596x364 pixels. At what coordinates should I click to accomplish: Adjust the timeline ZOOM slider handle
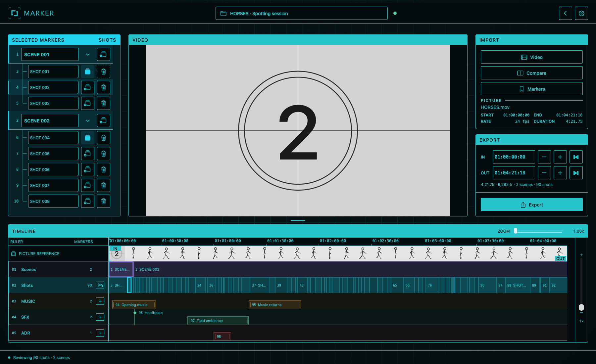pyautogui.click(x=516, y=231)
